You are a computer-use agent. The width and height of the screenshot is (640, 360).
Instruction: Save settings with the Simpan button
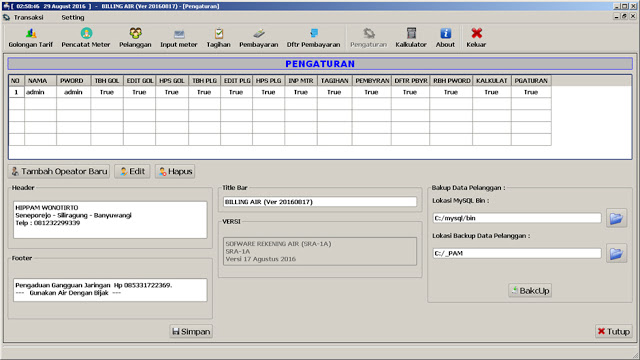[x=191, y=331]
